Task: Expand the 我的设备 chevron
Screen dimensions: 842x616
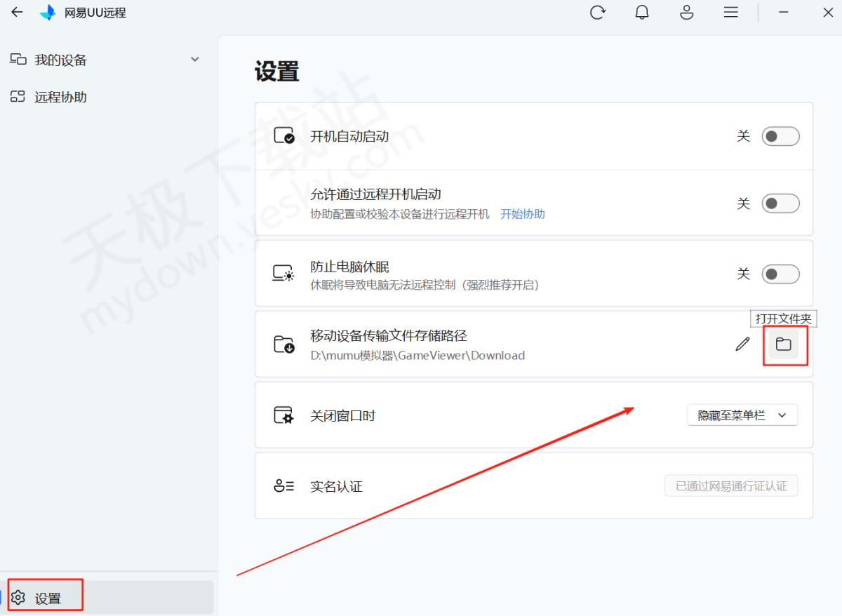Action: [195, 60]
